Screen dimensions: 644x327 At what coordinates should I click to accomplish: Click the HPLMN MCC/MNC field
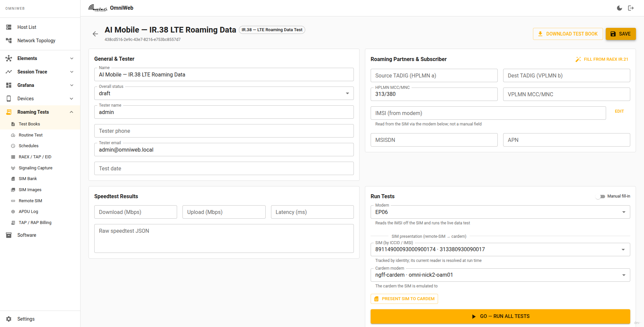pos(434,94)
